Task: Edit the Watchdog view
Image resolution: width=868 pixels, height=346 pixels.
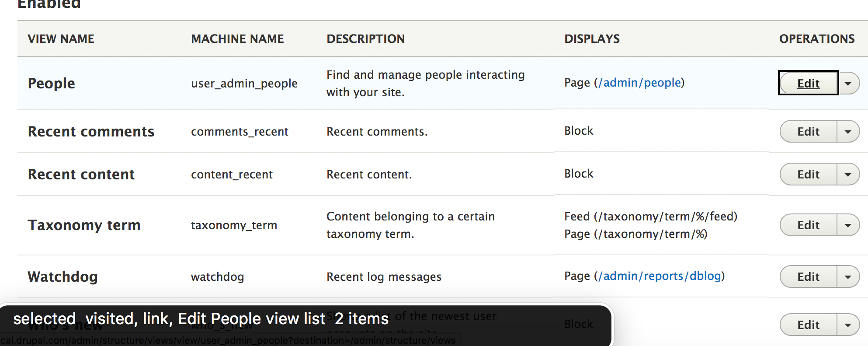Action: coord(808,276)
